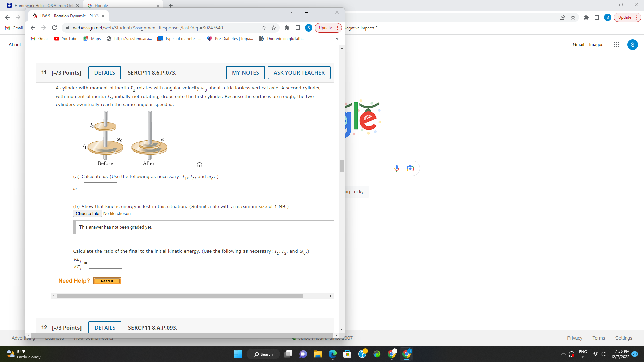Click the info icon beside the cylinder figure
644x362 pixels.
(199, 165)
